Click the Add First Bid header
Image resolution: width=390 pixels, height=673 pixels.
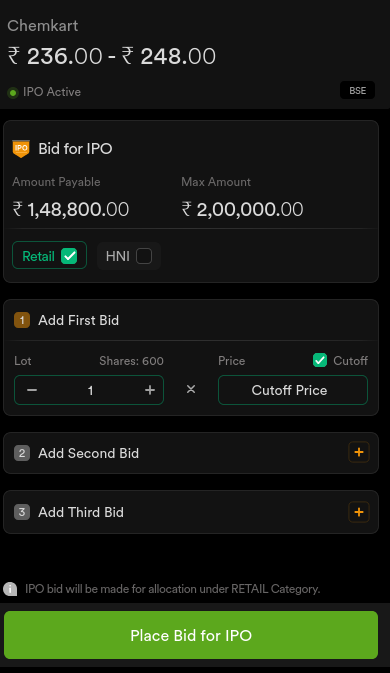pos(79,320)
